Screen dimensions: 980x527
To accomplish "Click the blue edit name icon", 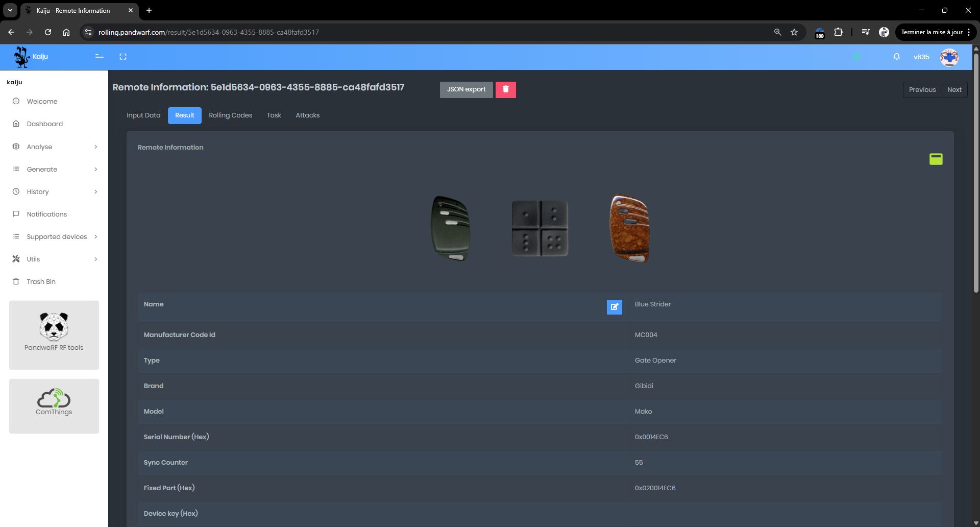I will [x=614, y=307].
